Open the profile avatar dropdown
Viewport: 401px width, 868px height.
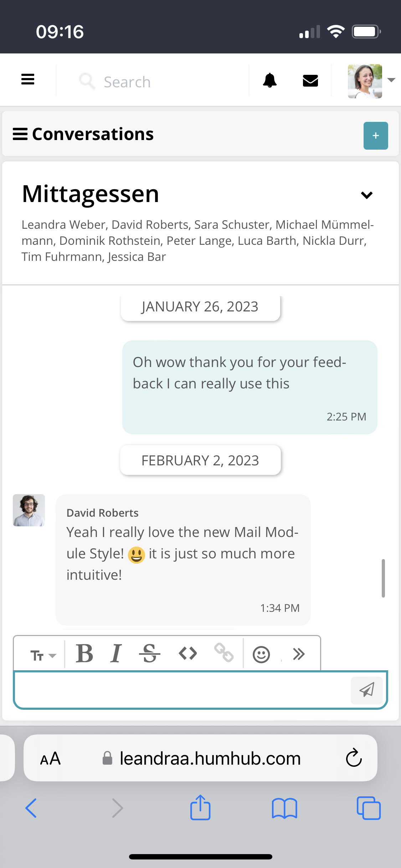pos(365,81)
